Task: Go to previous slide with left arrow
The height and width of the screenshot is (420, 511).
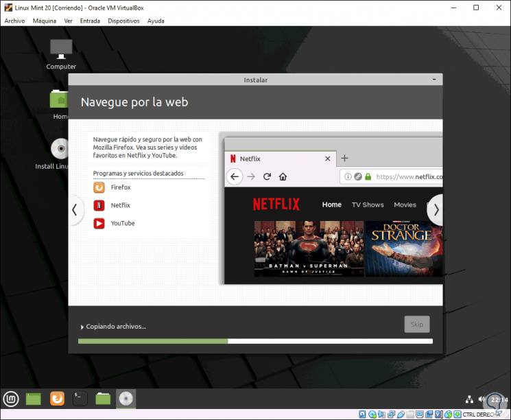Action: [x=75, y=210]
